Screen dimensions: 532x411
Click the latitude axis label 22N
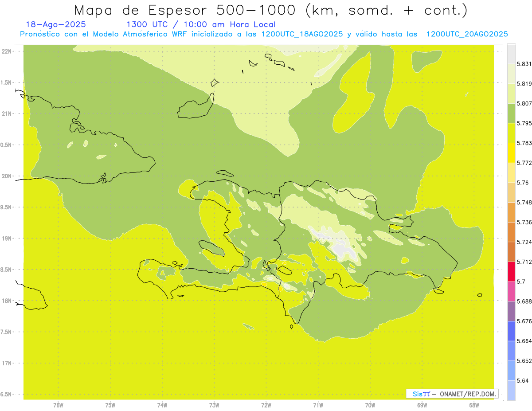coord(7,51)
